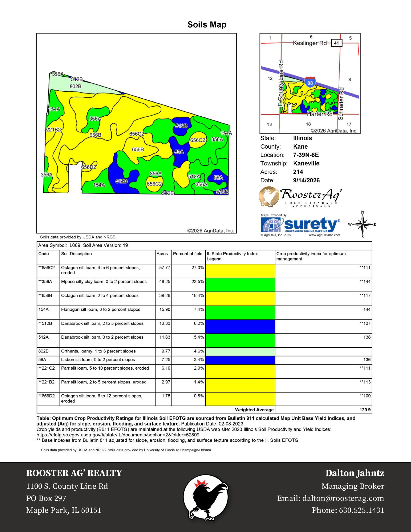Click the www.AgriDataInc.com link
Screen dimensions: 411x532
pos(324,235)
